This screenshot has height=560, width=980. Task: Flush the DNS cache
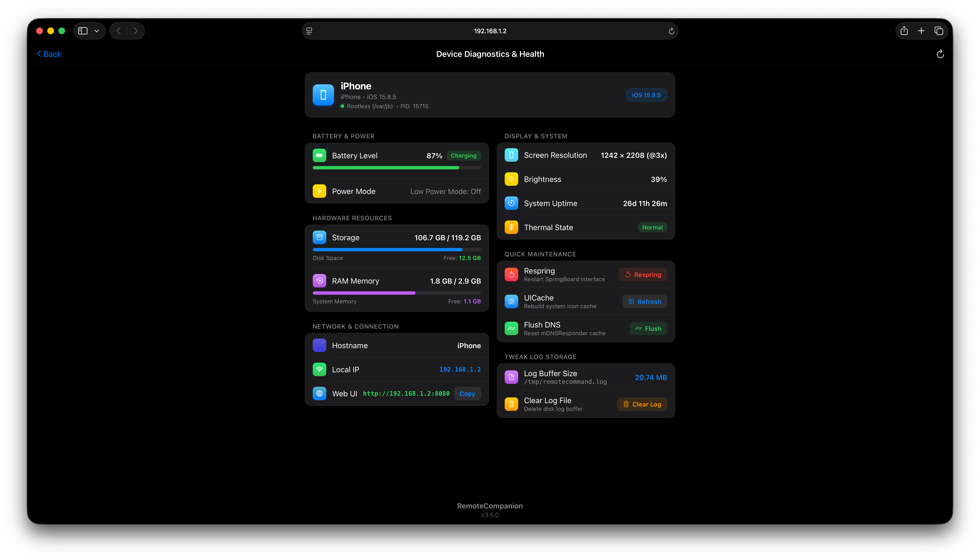(x=648, y=328)
